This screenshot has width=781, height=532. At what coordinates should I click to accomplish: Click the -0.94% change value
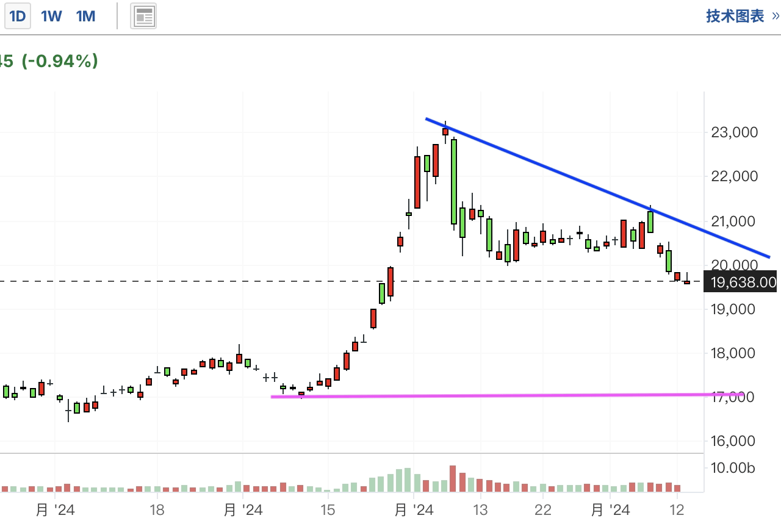click(60, 61)
